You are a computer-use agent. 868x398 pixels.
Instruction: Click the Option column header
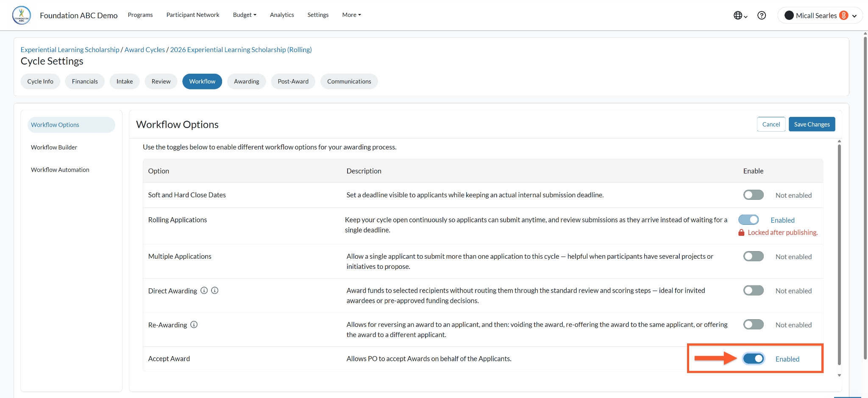(159, 171)
